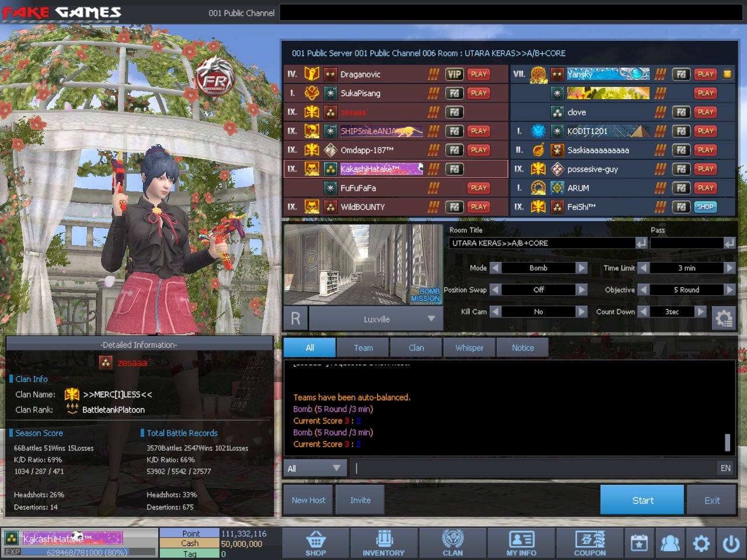
Task: Click the Start button
Action: pyautogui.click(x=642, y=500)
